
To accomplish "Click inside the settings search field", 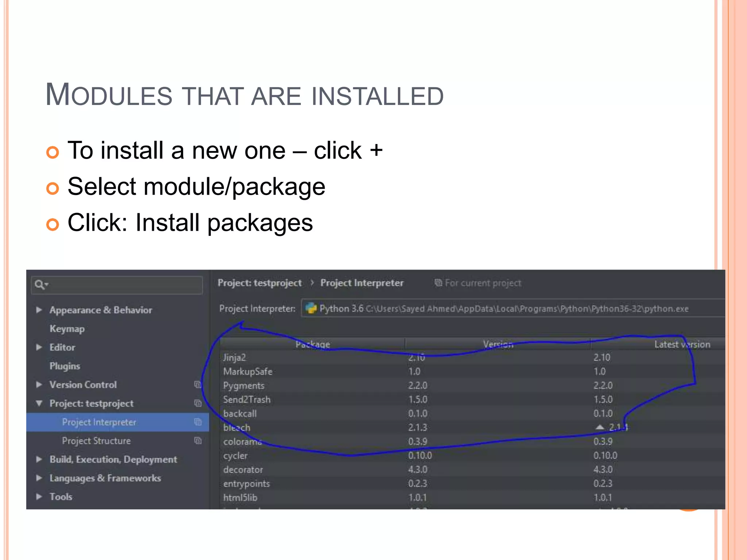I will click(x=124, y=285).
